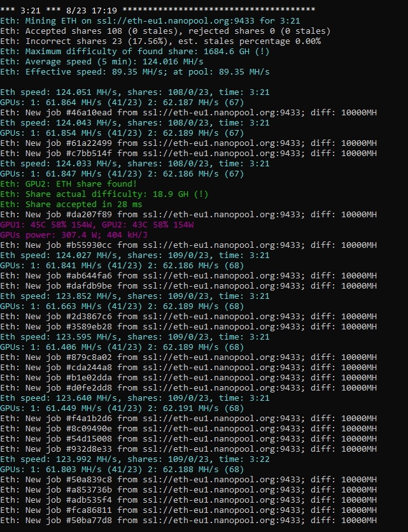
Task: Click the GPUs line showing '1: 61.864 MH/s'
Action: click(122, 102)
